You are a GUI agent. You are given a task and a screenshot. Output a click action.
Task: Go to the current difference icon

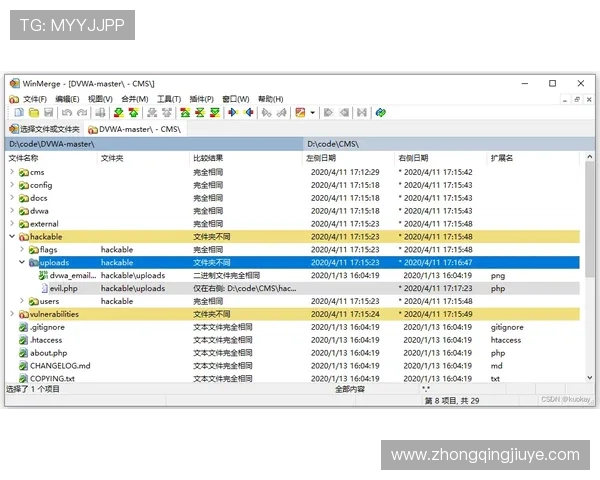(200, 113)
